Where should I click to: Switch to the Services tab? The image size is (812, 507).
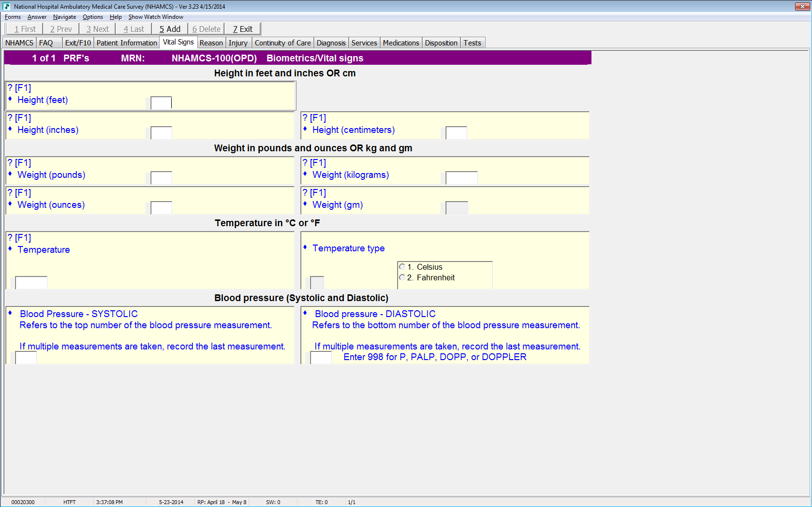click(364, 43)
